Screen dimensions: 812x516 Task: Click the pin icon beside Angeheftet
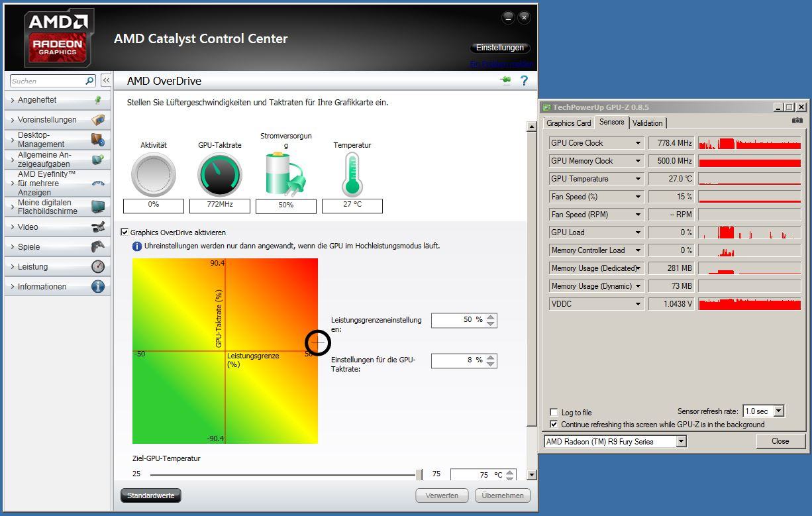[98, 100]
